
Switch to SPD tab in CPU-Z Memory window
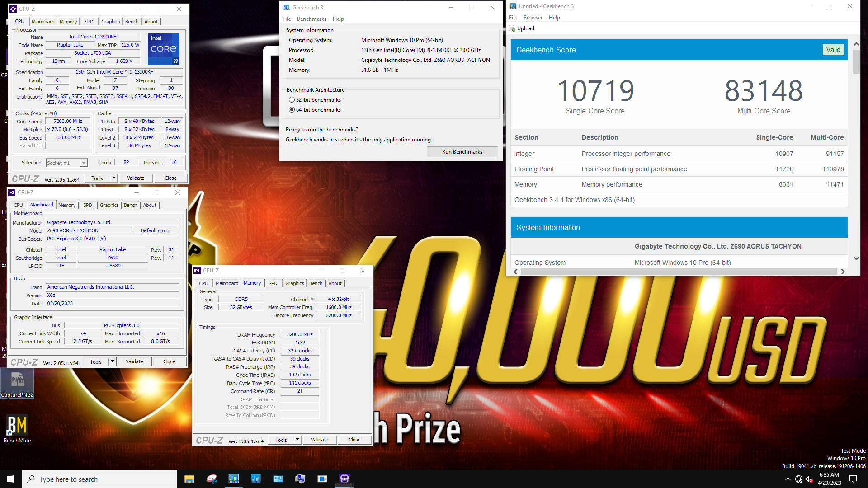point(273,283)
